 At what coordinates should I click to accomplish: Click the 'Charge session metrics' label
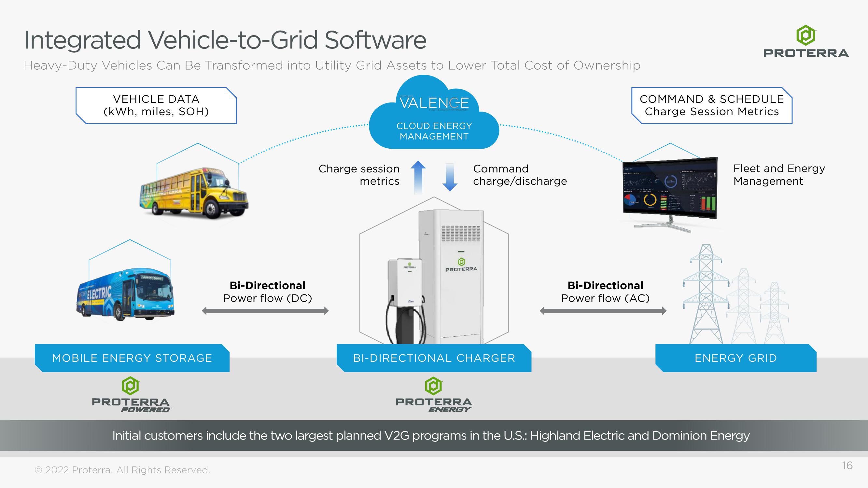(x=359, y=175)
